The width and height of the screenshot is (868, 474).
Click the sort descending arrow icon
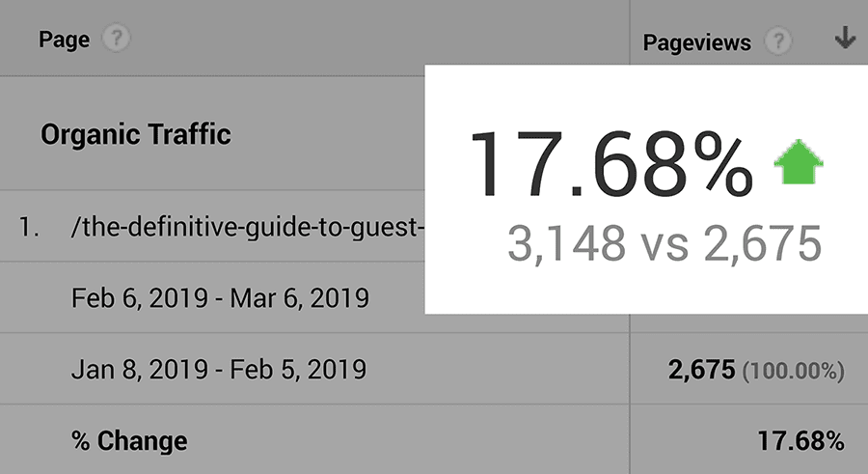845,39
